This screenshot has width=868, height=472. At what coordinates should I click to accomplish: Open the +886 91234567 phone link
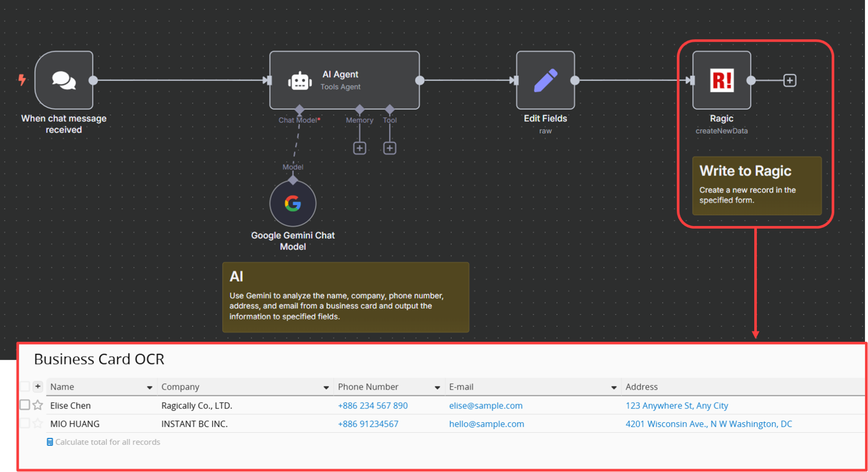point(368,424)
